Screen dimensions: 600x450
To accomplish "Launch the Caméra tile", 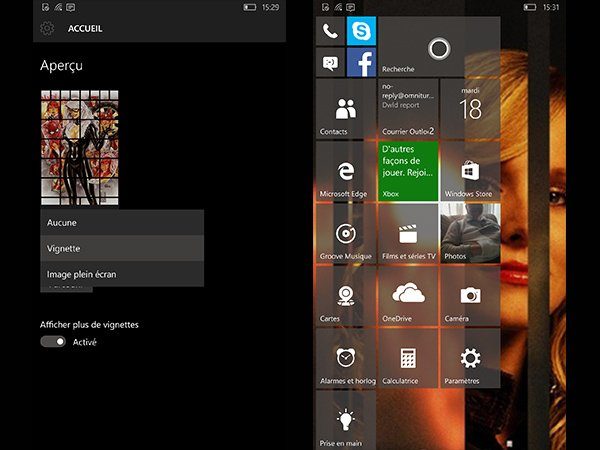I will coord(470,296).
